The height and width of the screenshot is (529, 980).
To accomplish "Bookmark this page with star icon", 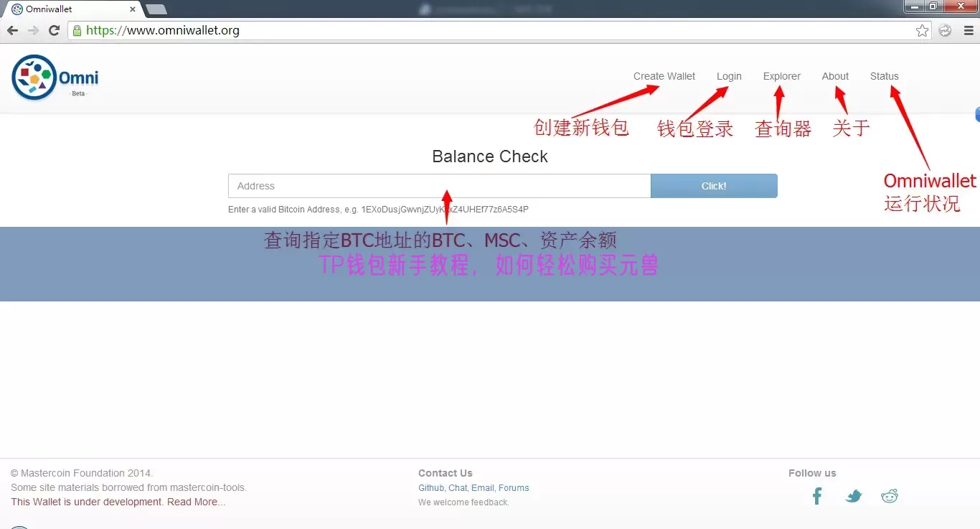I will click(923, 30).
